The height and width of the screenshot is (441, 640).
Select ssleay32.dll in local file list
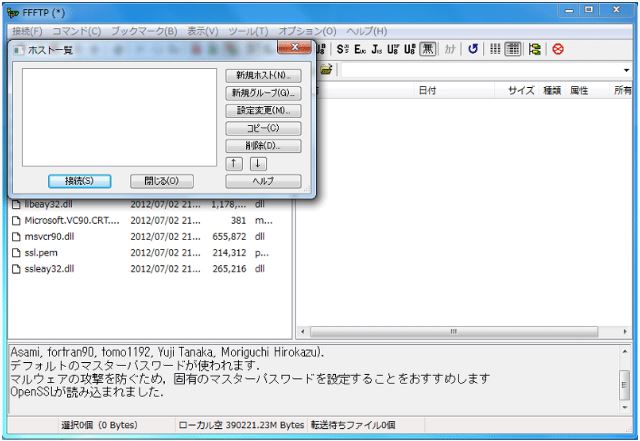click(x=49, y=269)
